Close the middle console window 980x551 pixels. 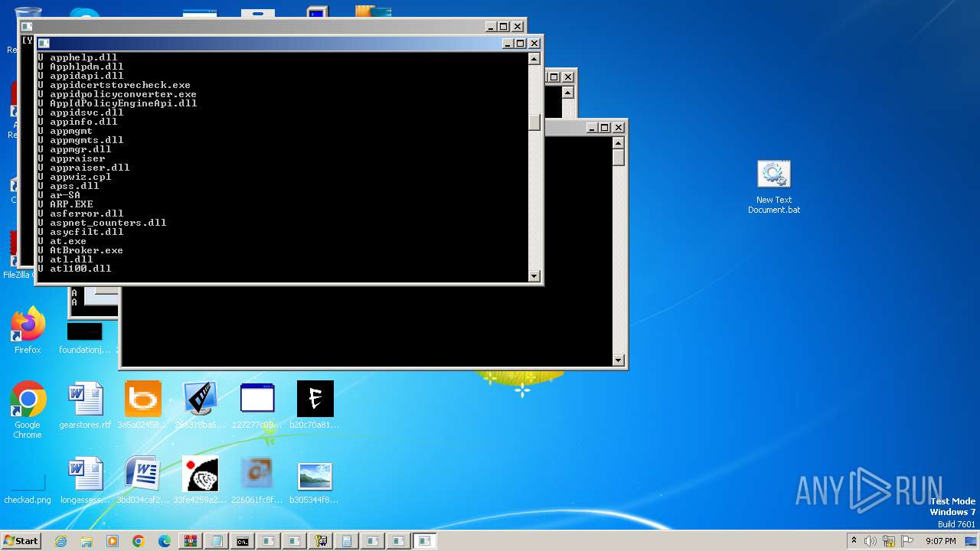tap(568, 77)
